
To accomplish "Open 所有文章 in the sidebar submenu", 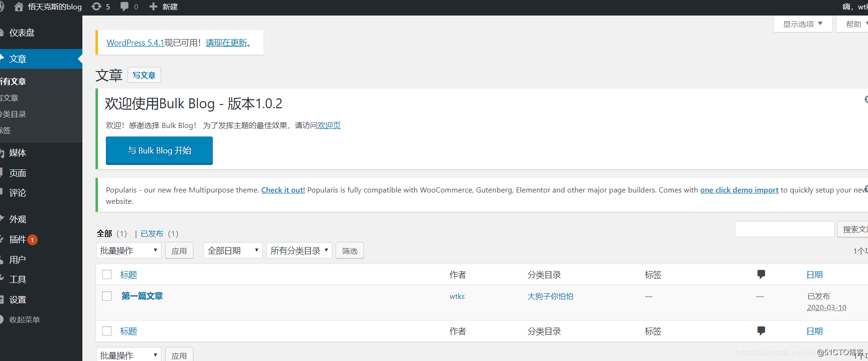I will click(x=13, y=81).
